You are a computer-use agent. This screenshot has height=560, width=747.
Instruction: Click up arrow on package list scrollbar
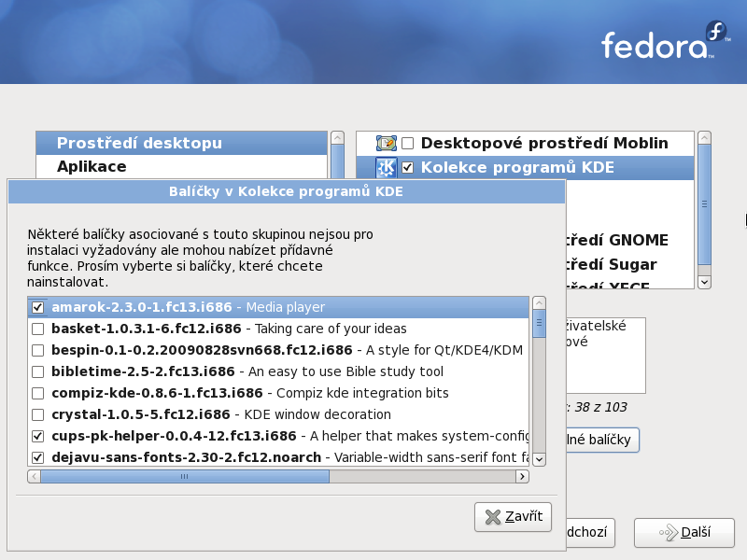[540, 302]
